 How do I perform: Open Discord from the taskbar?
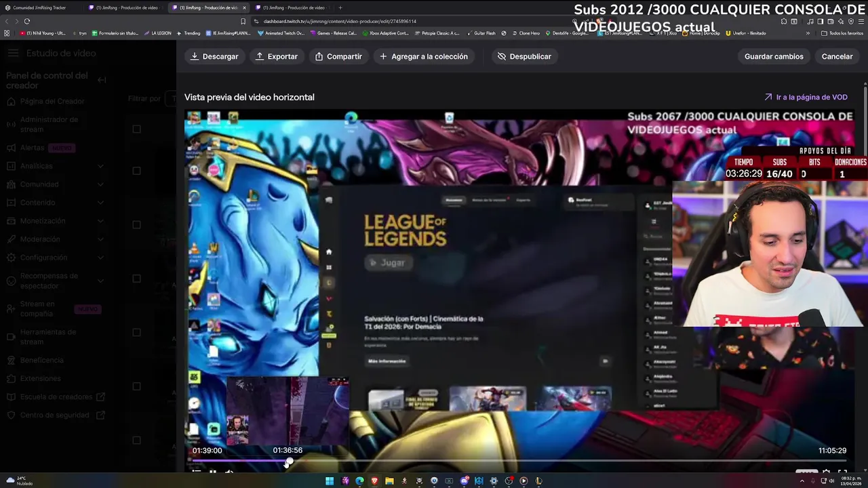coord(464,481)
